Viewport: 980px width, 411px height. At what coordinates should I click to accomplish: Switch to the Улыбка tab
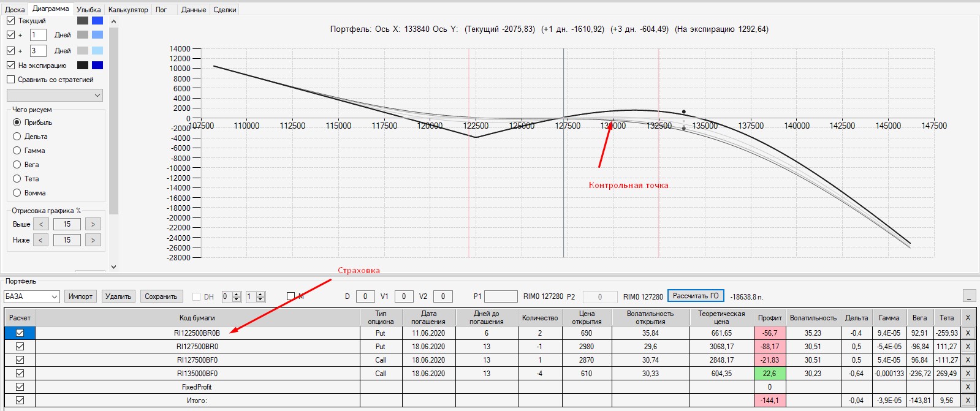click(x=89, y=10)
